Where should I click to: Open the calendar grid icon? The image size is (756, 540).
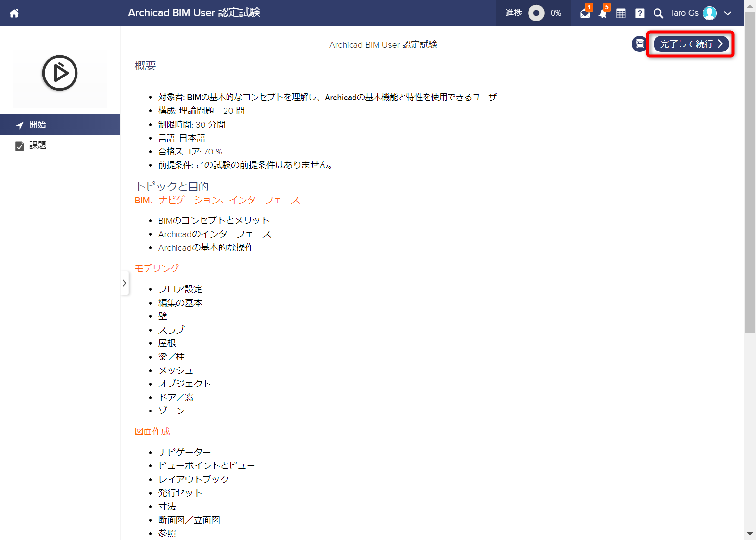pyautogui.click(x=621, y=13)
